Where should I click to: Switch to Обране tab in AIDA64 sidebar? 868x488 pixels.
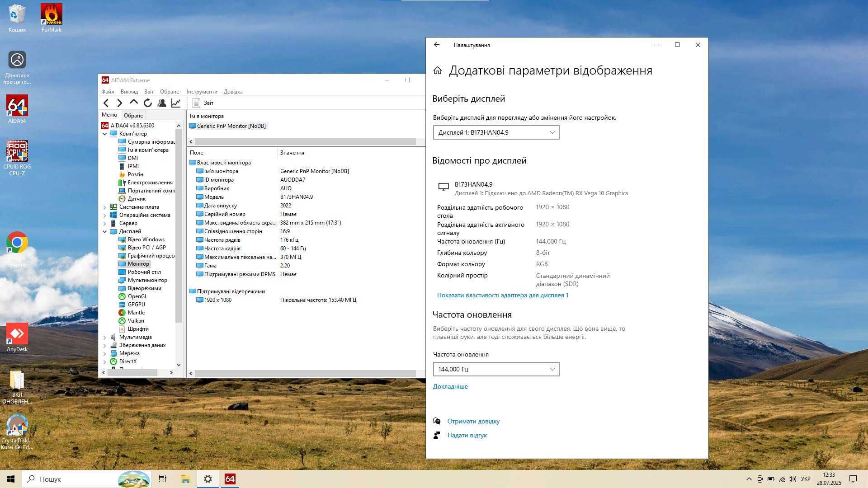tap(133, 116)
